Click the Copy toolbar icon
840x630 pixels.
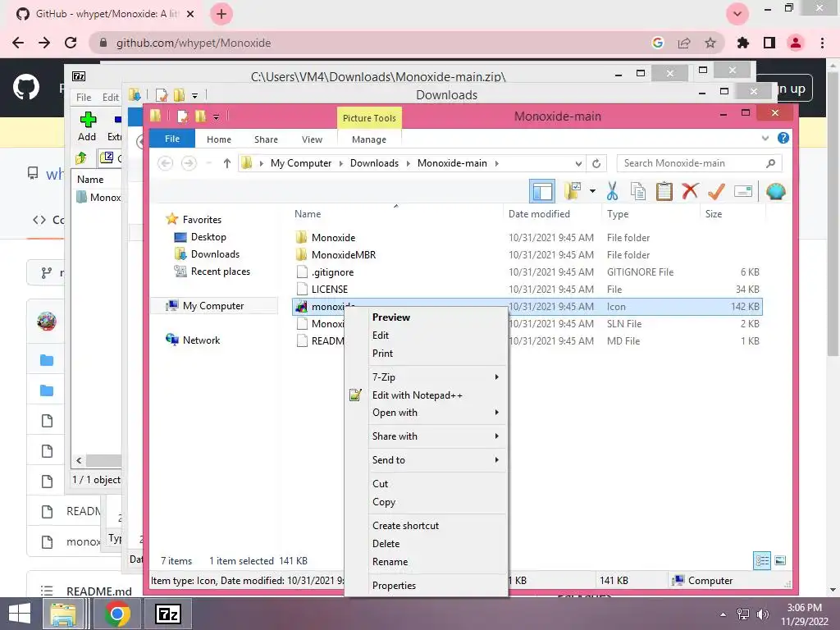coord(637,191)
